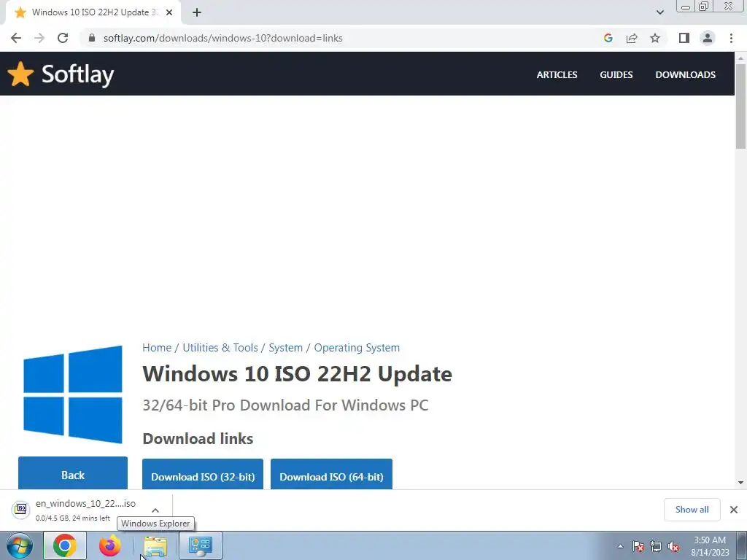Close the downloads bar
The image size is (747, 560).
coord(734,510)
